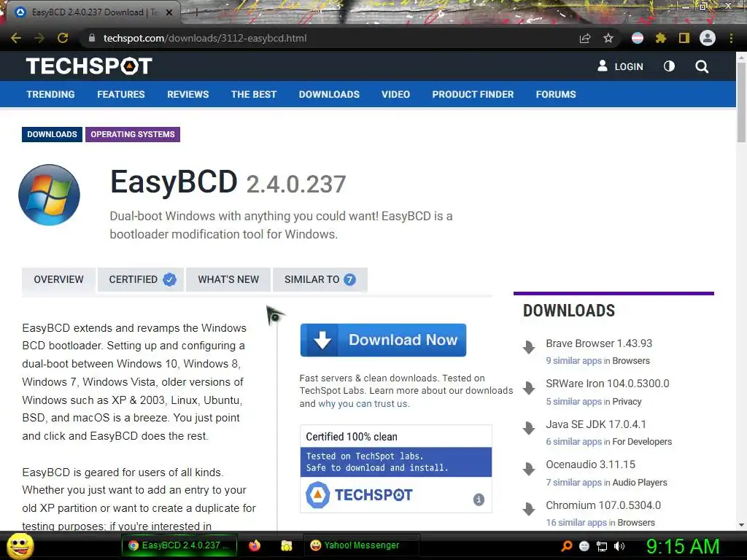Screen dimensions: 747x560
Task: Click the browser forward arrow
Action: (x=39, y=38)
